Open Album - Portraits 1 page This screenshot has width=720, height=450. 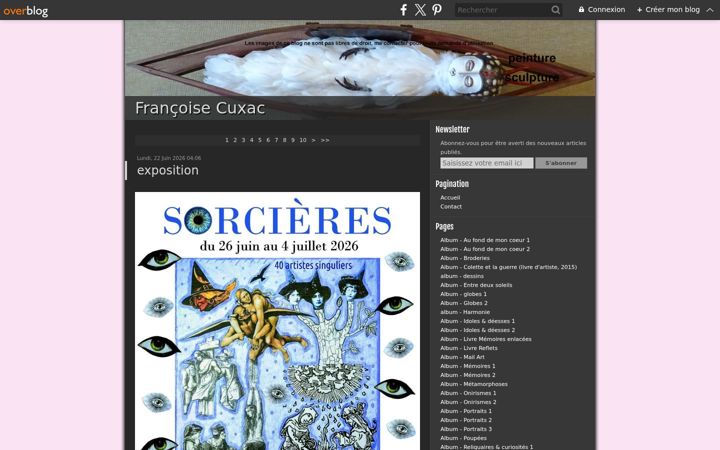466,411
